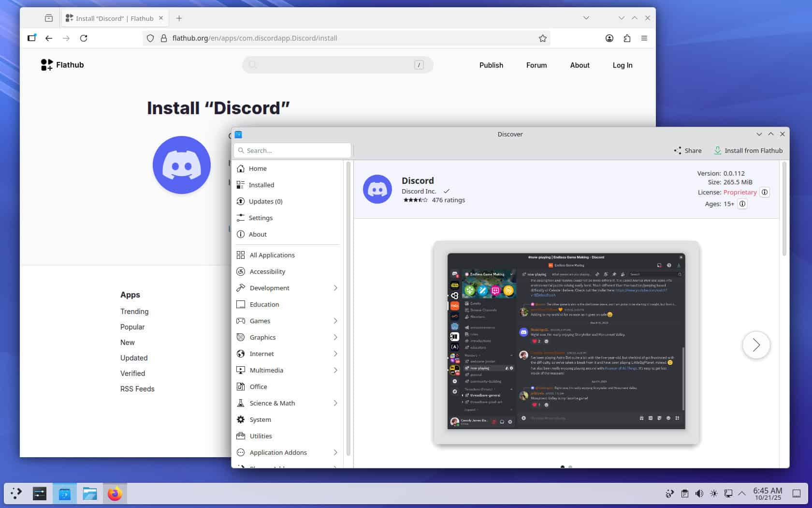The image size is (812, 508).
Task: Click the Proprietary license link
Action: pyautogui.click(x=739, y=192)
